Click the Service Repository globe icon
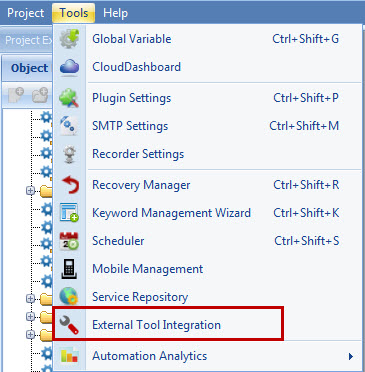Screen dimensions: 365x372 [x=69, y=297]
